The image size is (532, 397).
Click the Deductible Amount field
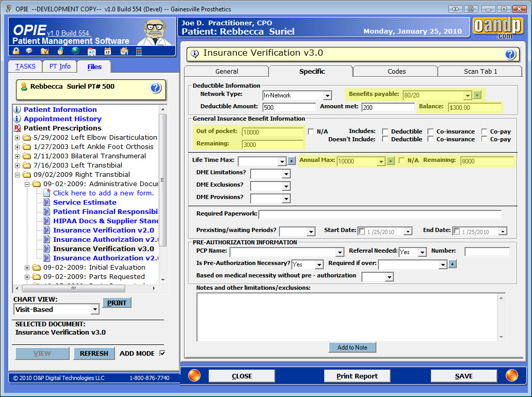pyautogui.click(x=289, y=108)
